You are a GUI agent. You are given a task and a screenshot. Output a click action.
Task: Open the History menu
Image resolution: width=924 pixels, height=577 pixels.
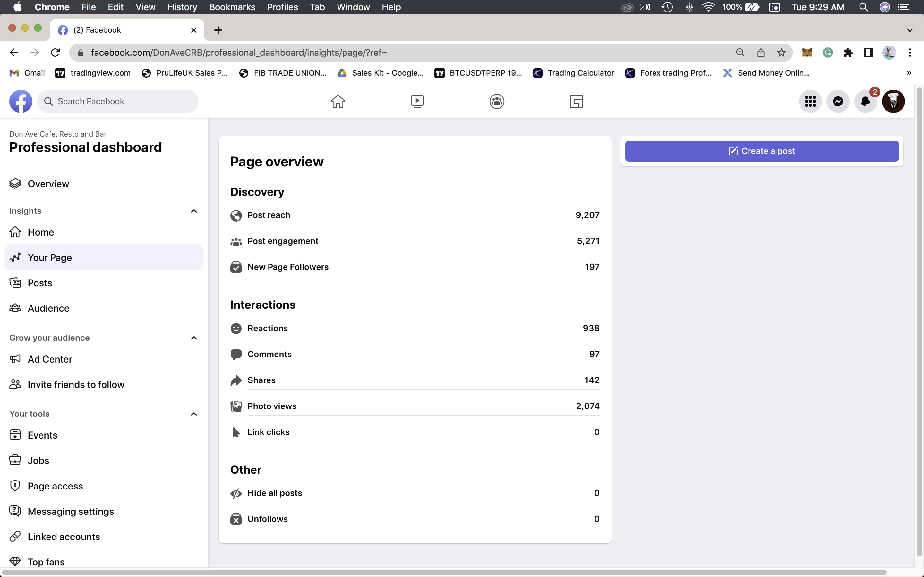[x=182, y=7]
